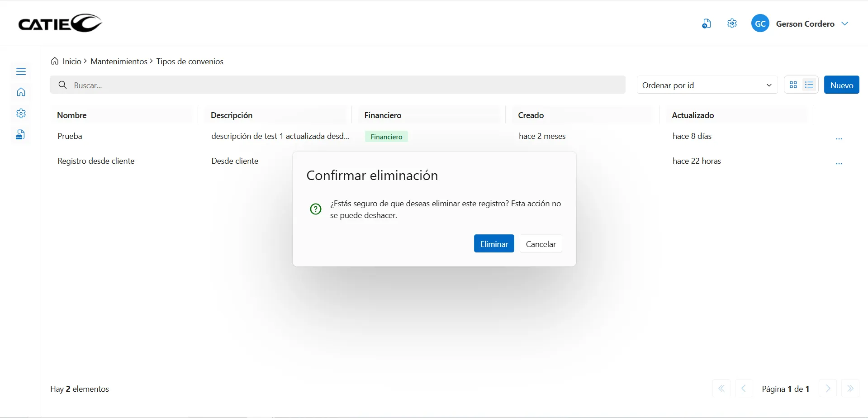Click the settings gear in top header

pyautogui.click(x=732, y=24)
